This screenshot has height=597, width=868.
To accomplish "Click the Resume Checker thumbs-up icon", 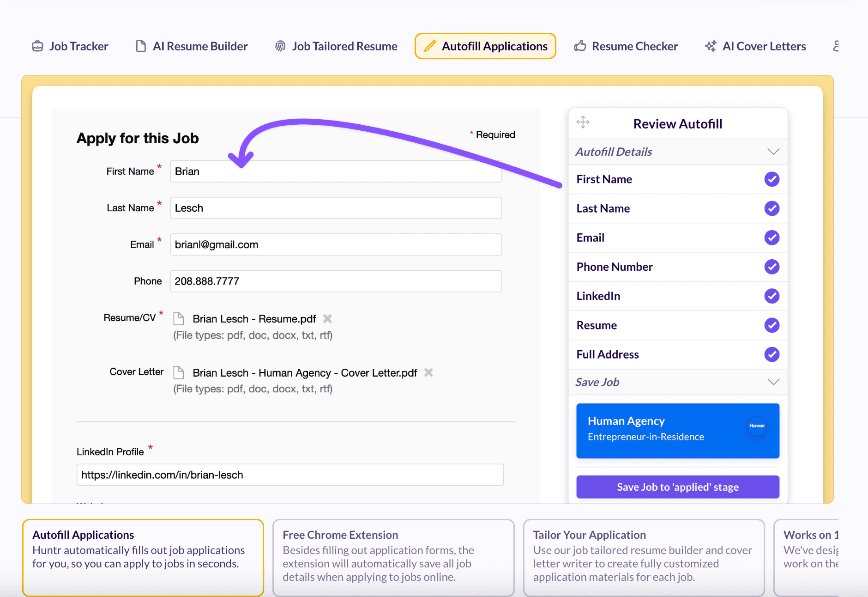I will tap(580, 46).
